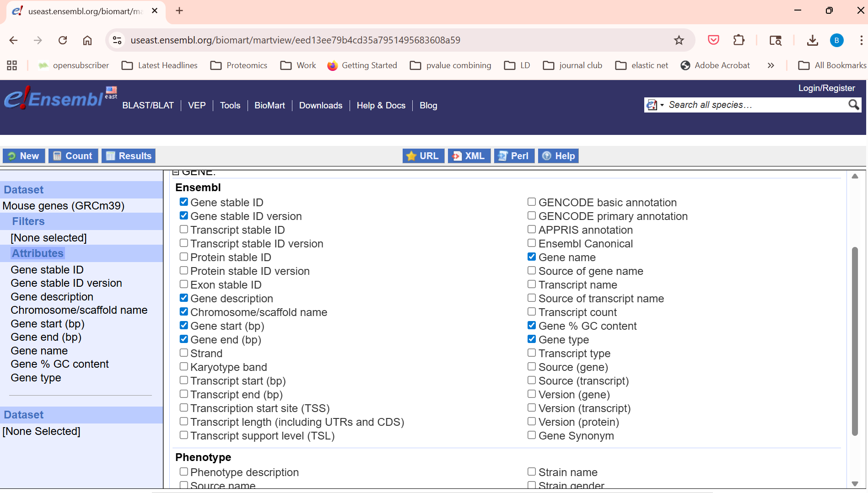868x493 pixels.
Task: Click the search magnifier icon
Action: tap(853, 105)
